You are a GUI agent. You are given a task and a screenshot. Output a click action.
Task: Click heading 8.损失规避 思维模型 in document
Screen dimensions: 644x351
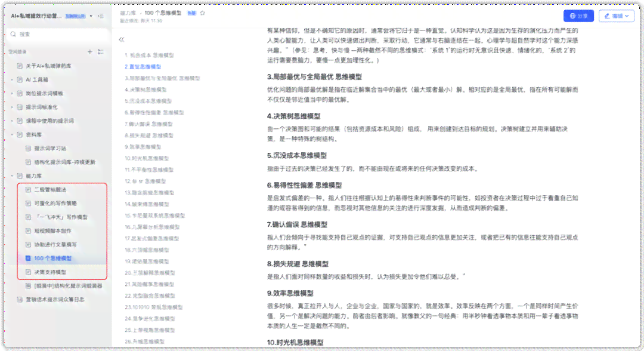pyautogui.click(x=298, y=264)
